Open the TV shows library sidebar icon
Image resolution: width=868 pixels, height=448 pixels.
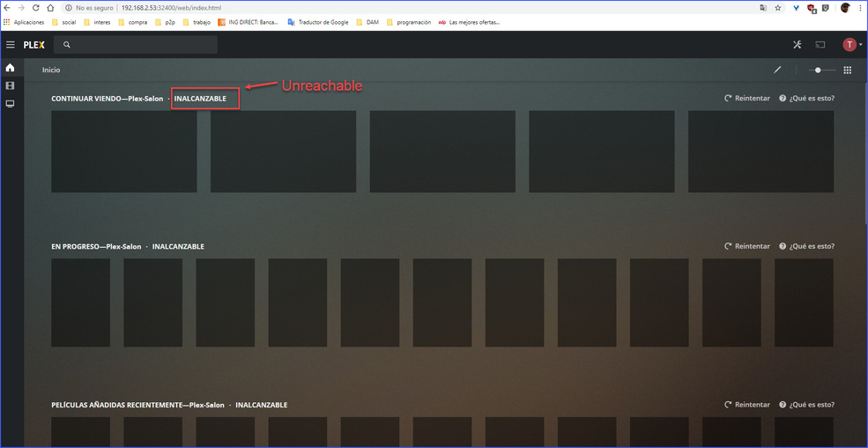[10, 103]
